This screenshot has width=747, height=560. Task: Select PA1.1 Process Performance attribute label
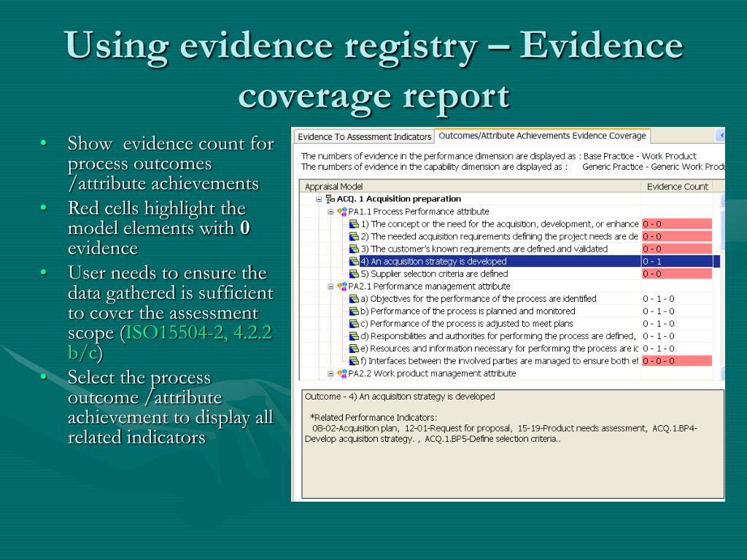point(419,211)
